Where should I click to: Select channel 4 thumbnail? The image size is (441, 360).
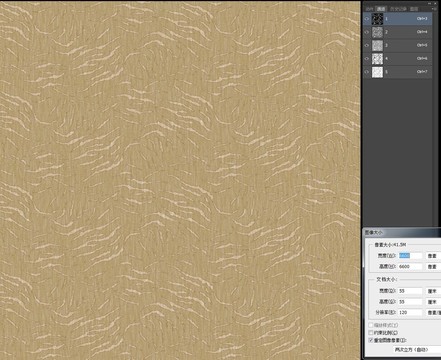click(377, 59)
